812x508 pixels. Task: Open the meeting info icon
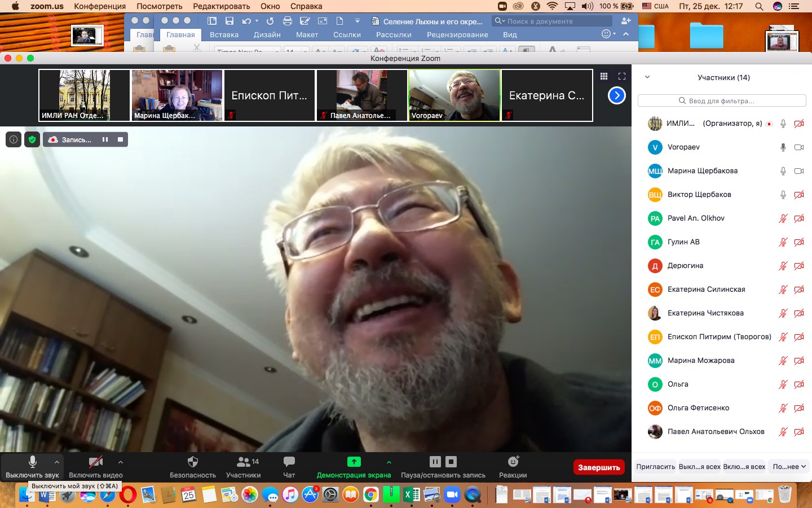click(14, 139)
